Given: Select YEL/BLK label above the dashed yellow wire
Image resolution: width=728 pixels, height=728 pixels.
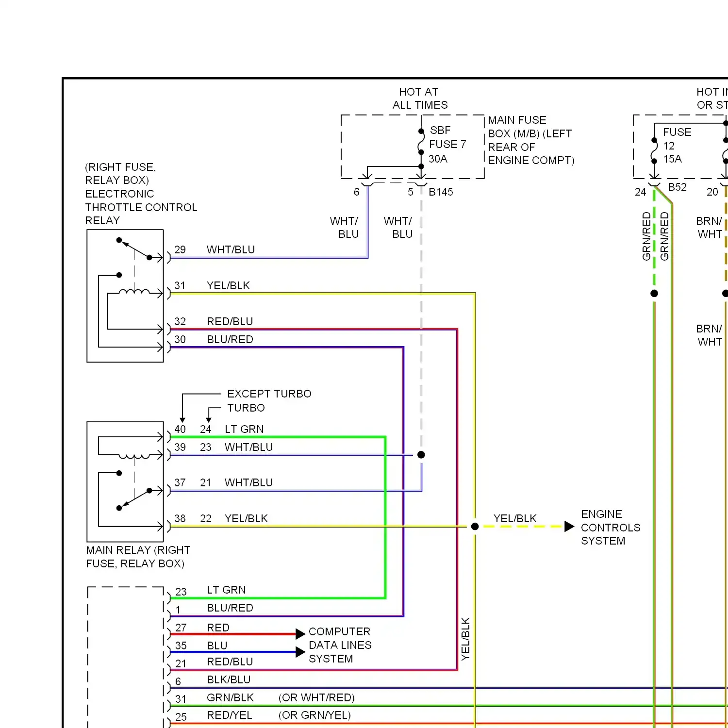Looking at the screenshot, I should [515, 518].
